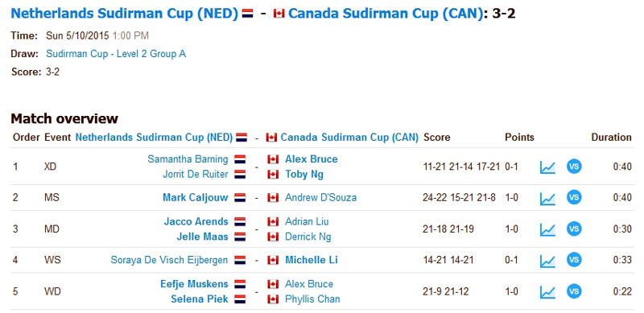
Task: Select Toby Ng player link
Action: pos(304,175)
